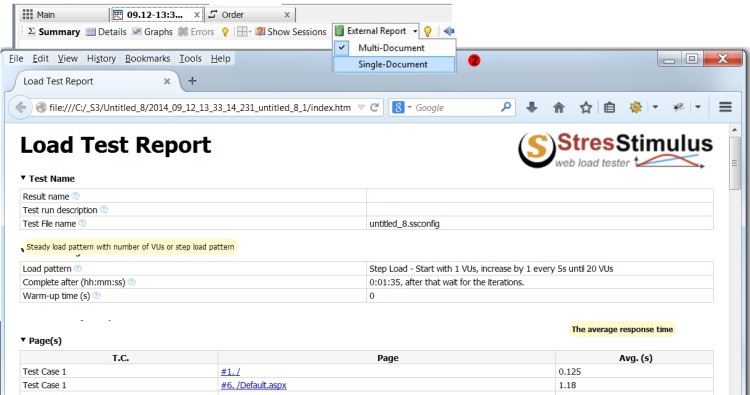The width and height of the screenshot is (750, 395).
Task: Click help icon next to Load pattern
Action: [78, 268]
